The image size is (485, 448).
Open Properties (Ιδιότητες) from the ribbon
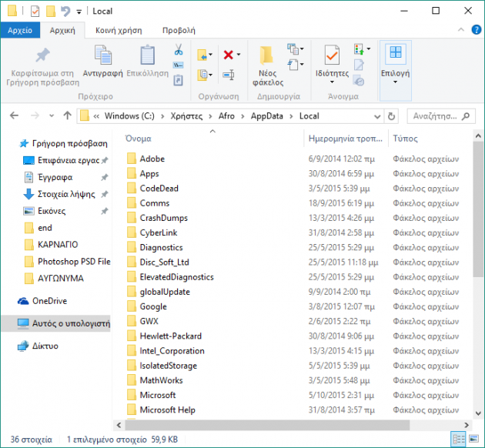tap(332, 62)
